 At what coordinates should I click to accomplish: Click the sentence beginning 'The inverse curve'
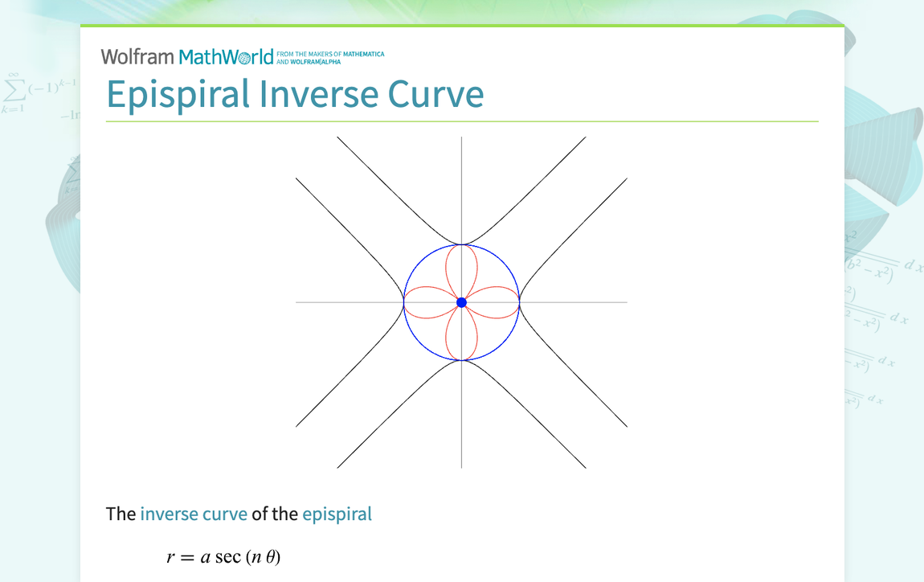click(x=239, y=514)
